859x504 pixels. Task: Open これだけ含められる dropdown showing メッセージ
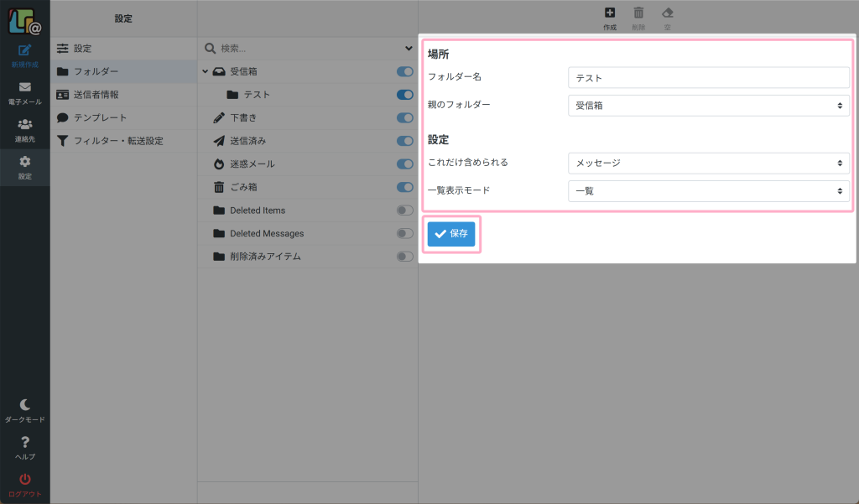(x=708, y=164)
